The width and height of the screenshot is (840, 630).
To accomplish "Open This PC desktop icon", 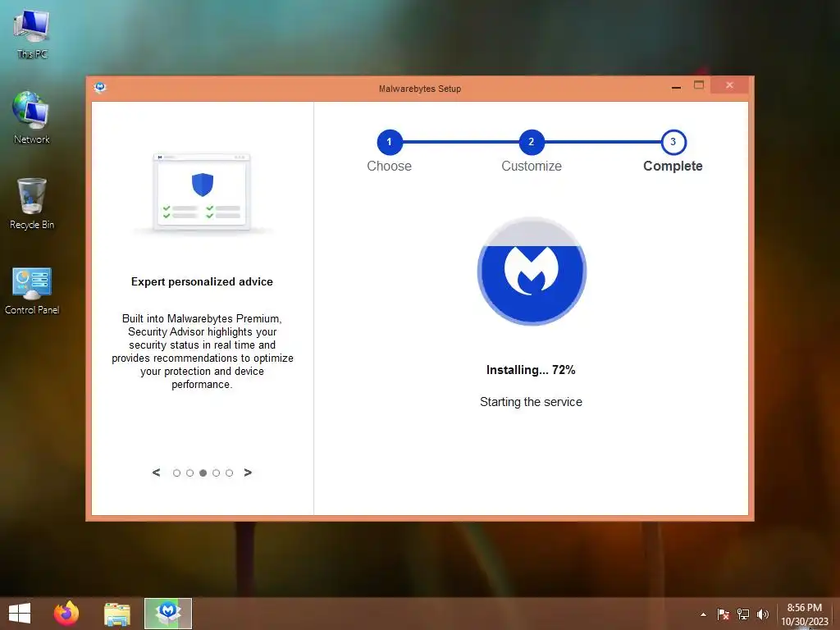I will [x=32, y=34].
